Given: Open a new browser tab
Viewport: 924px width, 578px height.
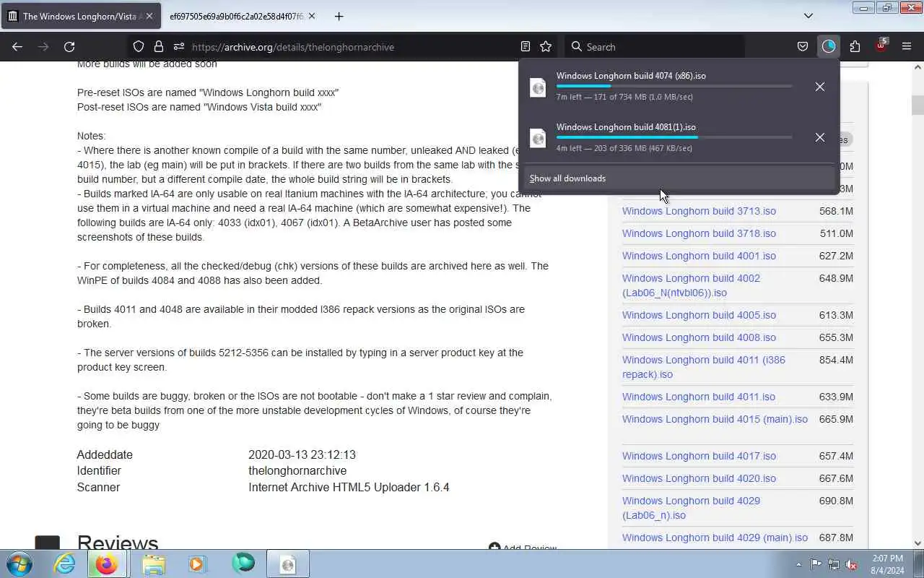Looking at the screenshot, I should pyautogui.click(x=339, y=16).
